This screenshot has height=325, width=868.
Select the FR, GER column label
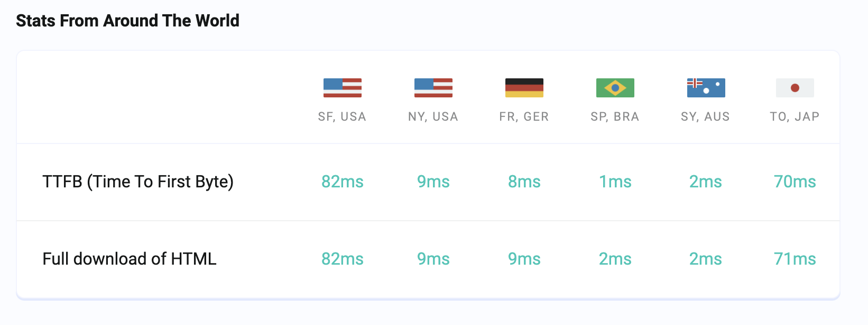[x=524, y=116]
